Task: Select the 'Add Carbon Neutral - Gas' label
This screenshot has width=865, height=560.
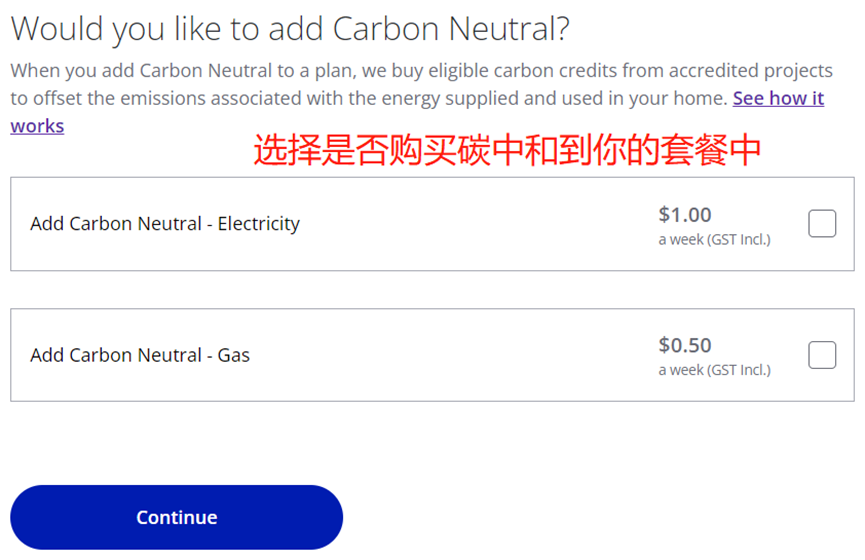Action: point(140,355)
